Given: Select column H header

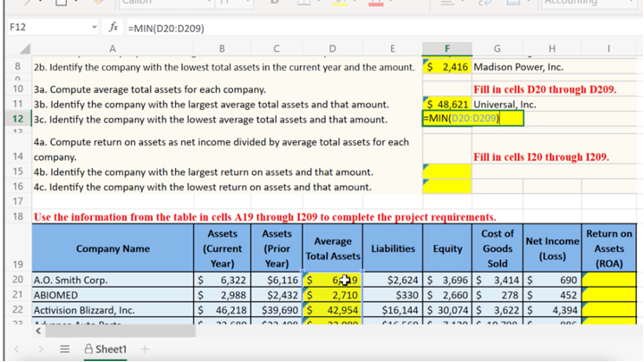Looking at the screenshot, I should tap(552, 48).
